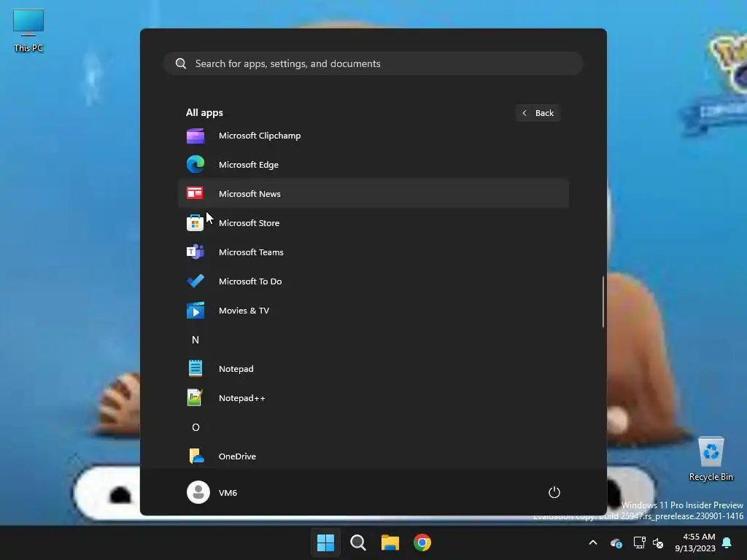Open File Explorer from the taskbar
The image size is (747, 560).
click(x=390, y=542)
